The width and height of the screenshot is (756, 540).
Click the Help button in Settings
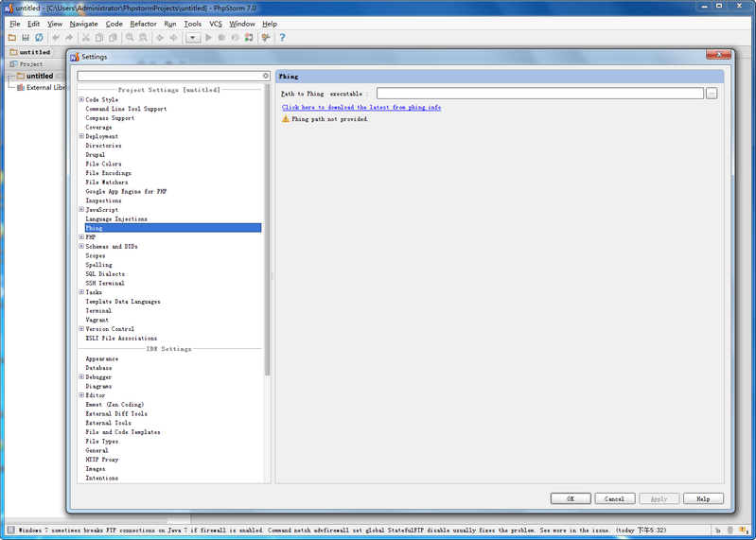pos(703,498)
